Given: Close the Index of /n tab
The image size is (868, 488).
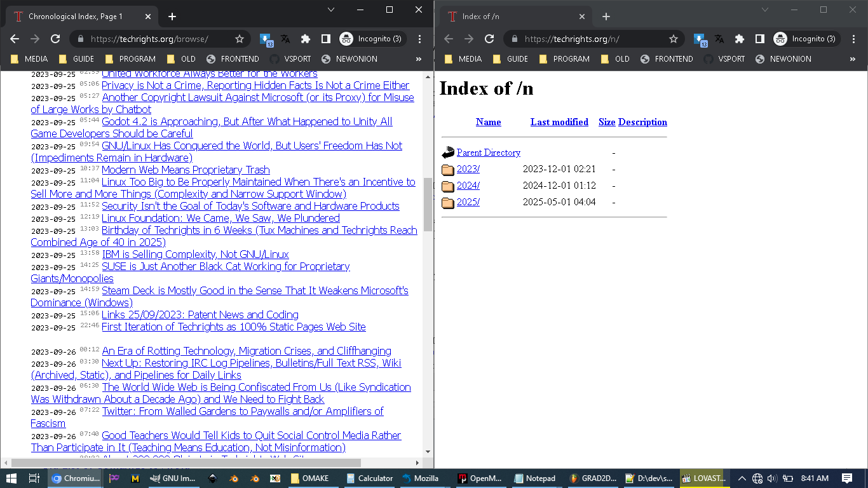Looking at the screenshot, I should point(581,17).
